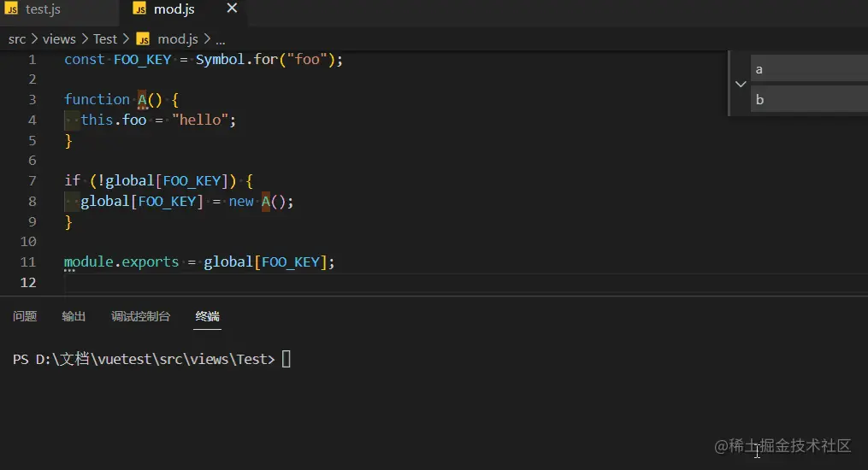Click the "hello" string literal
Viewport: 868px width, 470px height.
pos(200,120)
